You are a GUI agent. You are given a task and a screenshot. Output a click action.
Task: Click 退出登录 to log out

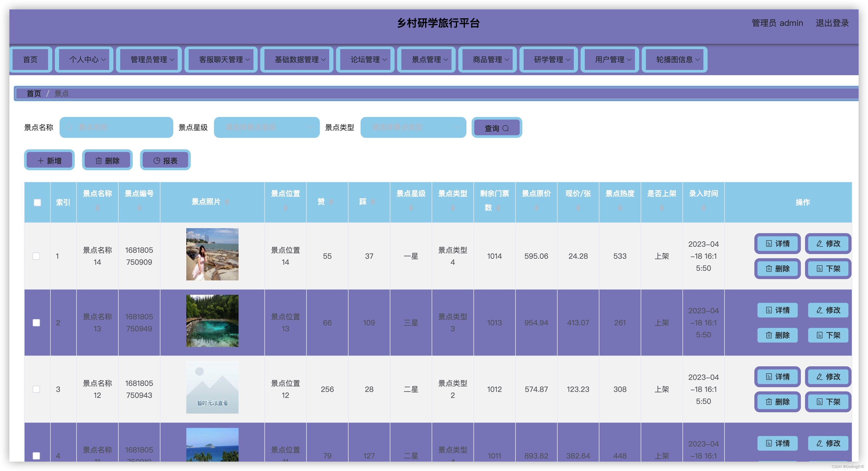point(832,23)
